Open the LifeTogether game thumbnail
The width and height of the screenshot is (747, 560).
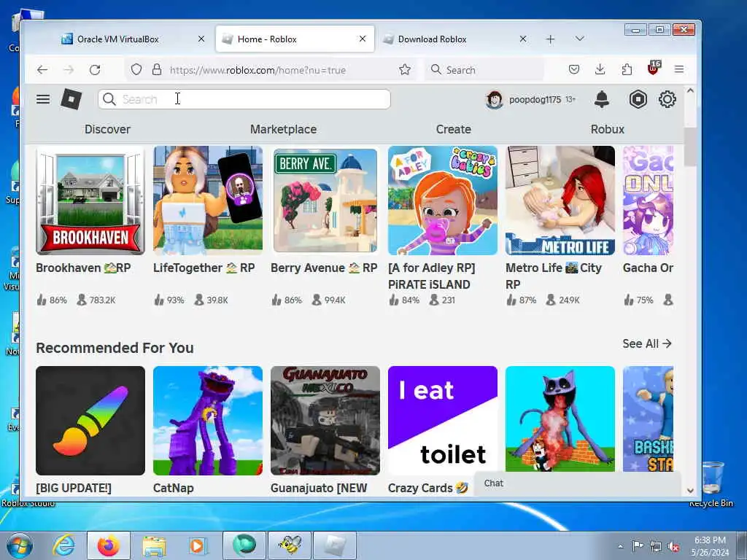(208, 201)
